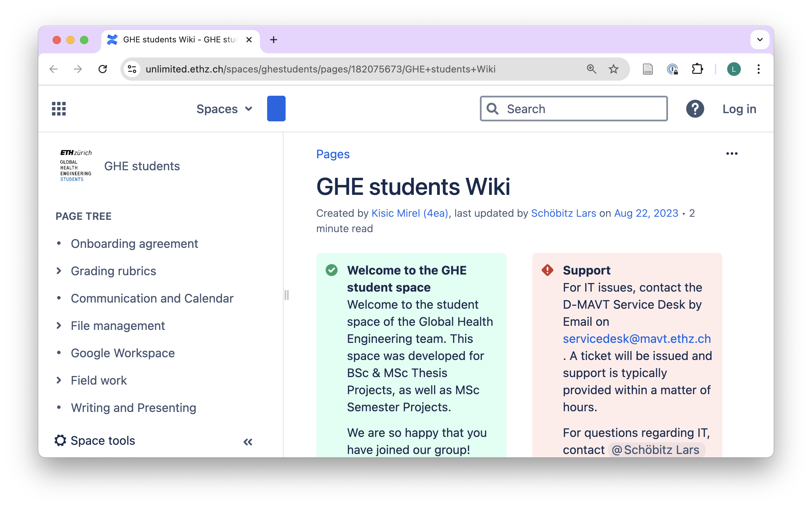Collapse the sidebar with double-chevron icon
This screenshot has width=812, height=508.
pyautogui.click(x=248, y=442)
